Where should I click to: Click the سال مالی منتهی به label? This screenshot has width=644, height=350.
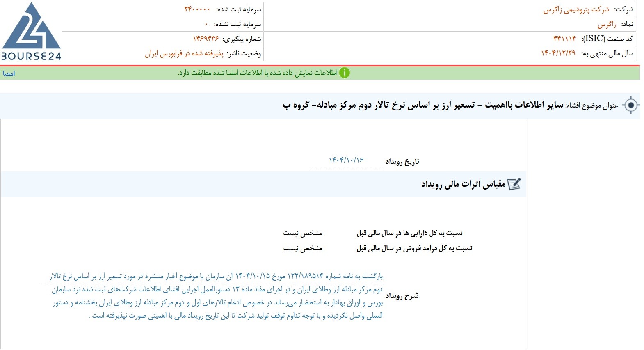point(607,53)
